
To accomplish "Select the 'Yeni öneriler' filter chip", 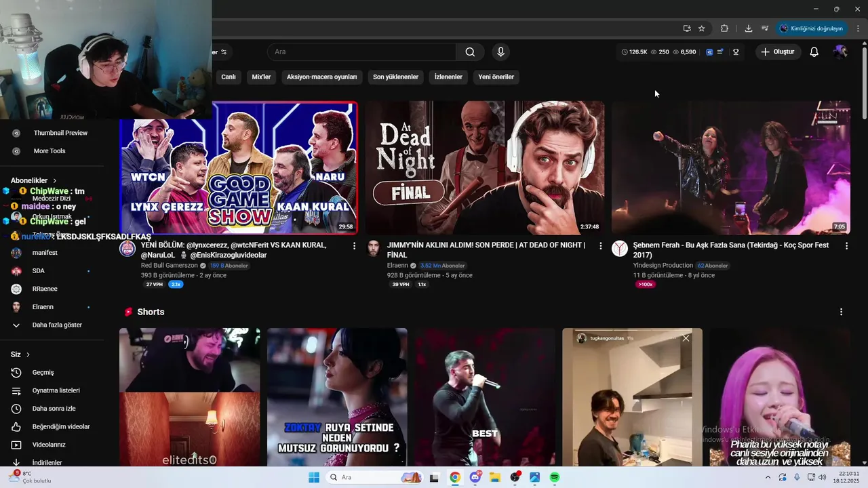I will (496, 77).
